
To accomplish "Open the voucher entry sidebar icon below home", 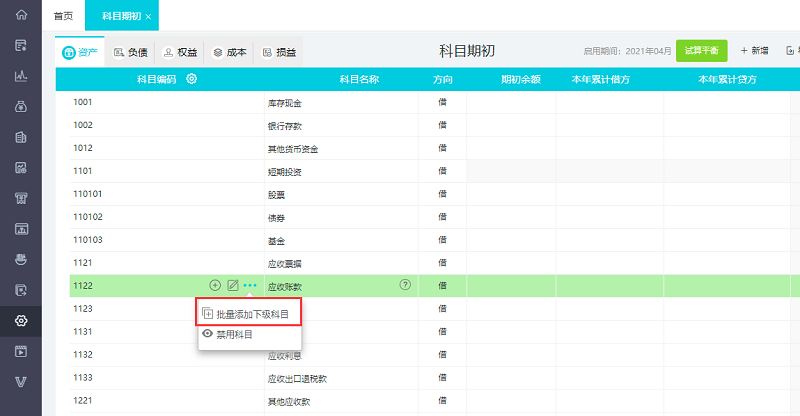I will [21, 45].
